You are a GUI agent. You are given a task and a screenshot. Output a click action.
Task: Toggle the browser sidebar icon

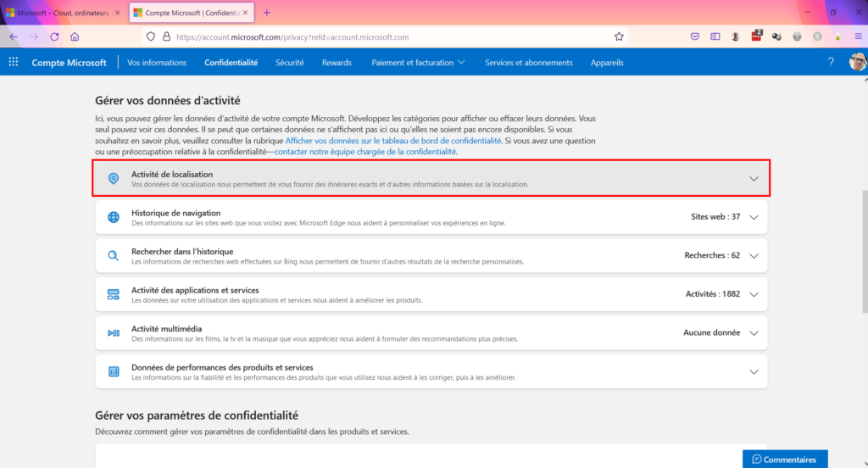click(715, 36)
